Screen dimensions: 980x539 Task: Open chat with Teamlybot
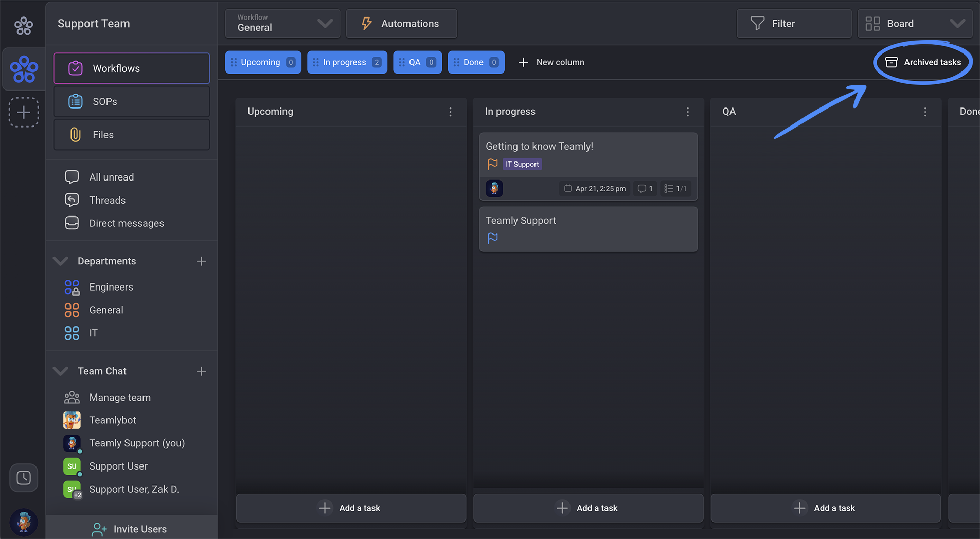(112, 420)
